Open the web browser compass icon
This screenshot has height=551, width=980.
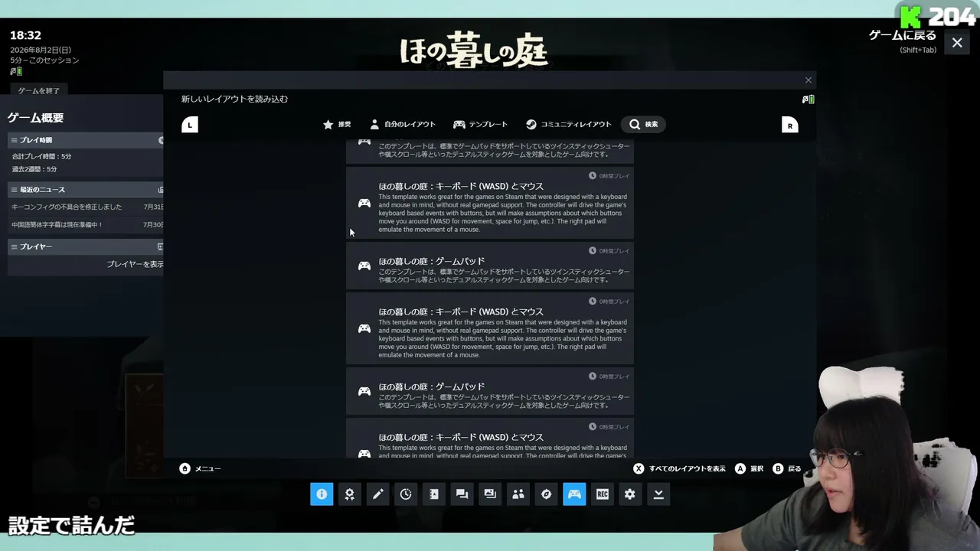546,494
